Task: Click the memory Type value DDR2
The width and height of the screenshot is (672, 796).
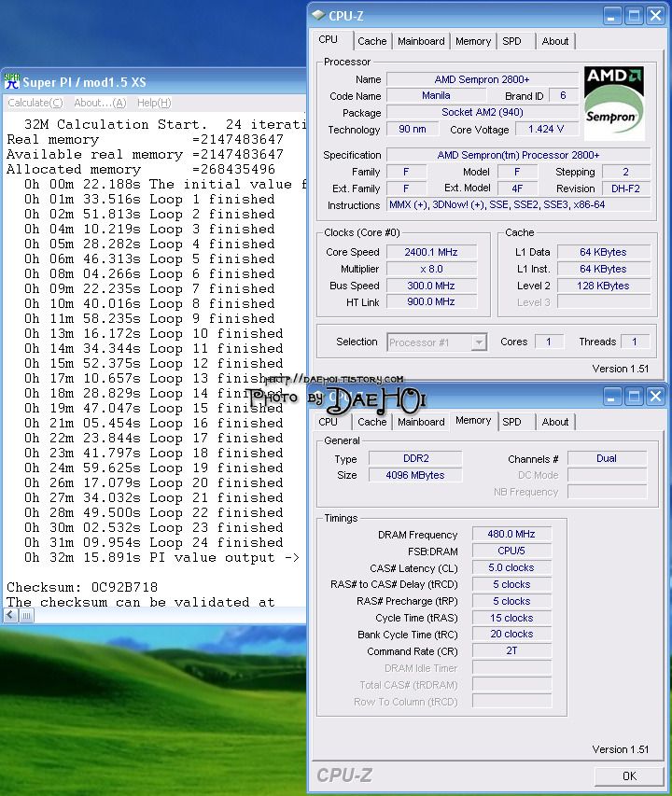Action: pyautogui.click(x=415, y=458)
